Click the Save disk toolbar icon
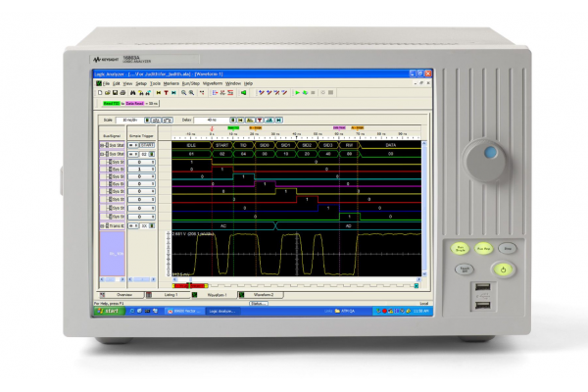Viewport: 588px width, 392px height. pyautogui.click(x=115, y=93)
